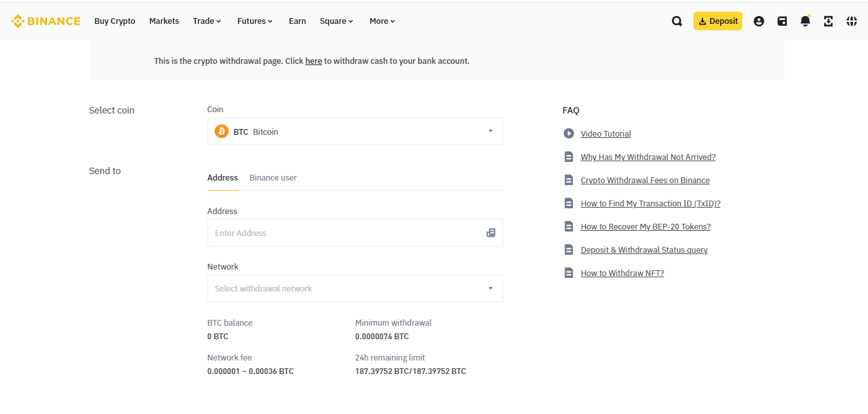Click the Video Tutorial play icon

pyautogui.click(x=568, y=133)
